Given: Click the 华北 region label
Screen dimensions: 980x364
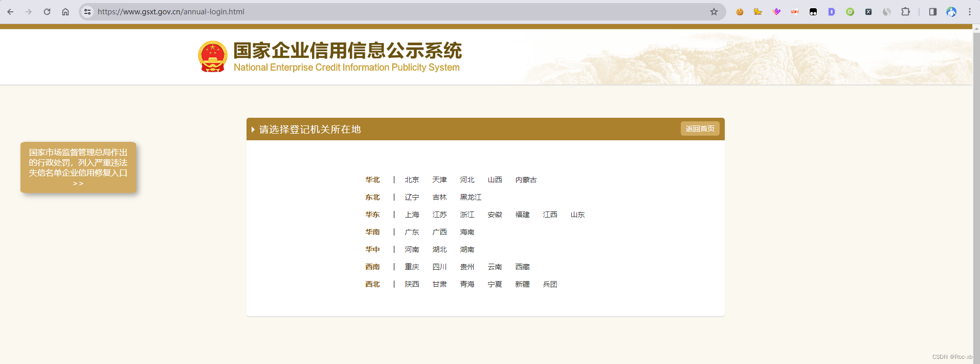Looking at the screenshot, I should click(x=372, y=180).
